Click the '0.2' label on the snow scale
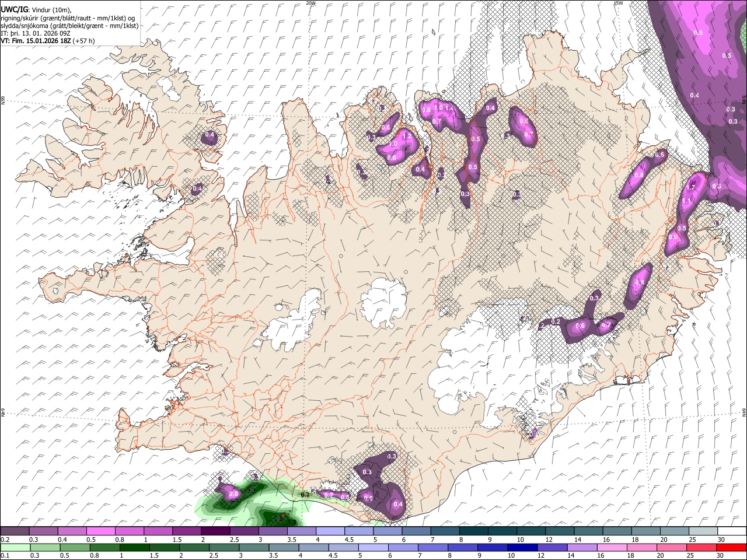Viewport: 747px width, 560px height. tap(4, 539)
